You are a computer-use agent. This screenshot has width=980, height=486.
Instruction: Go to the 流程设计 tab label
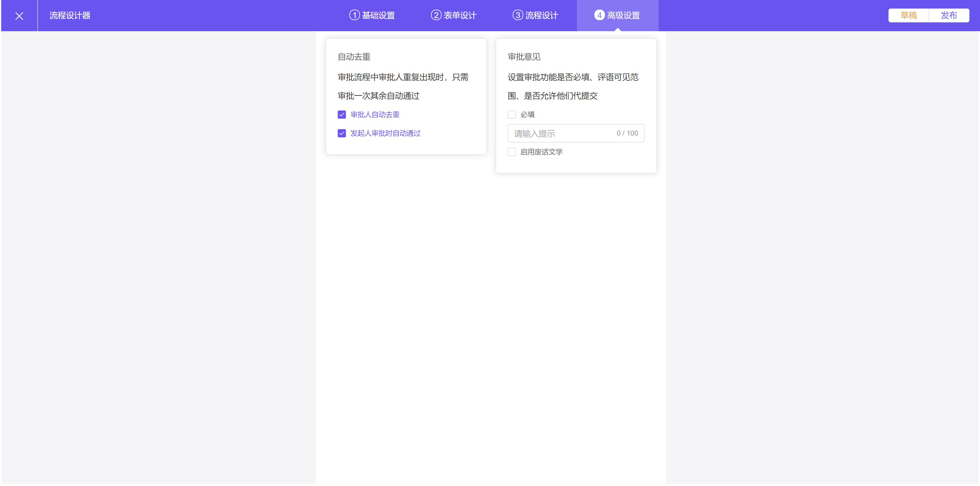541,15
